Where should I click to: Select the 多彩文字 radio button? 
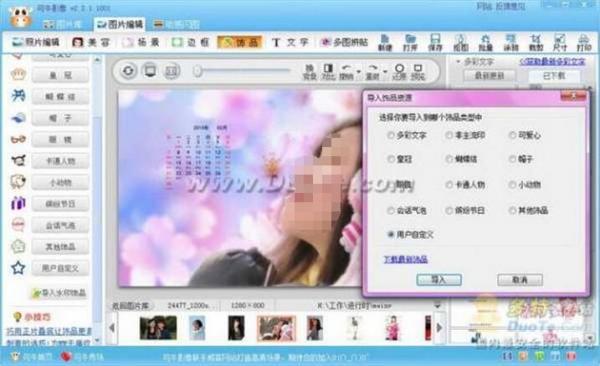391,135
